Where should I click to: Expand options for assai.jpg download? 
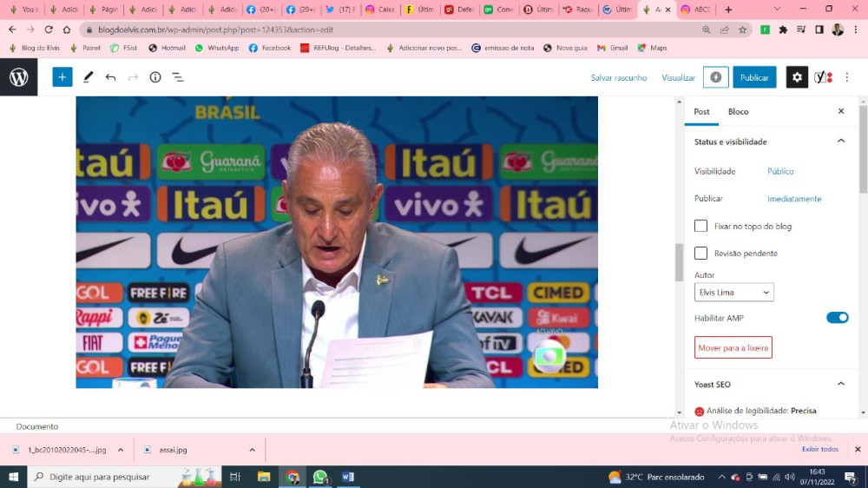(253, 450)
